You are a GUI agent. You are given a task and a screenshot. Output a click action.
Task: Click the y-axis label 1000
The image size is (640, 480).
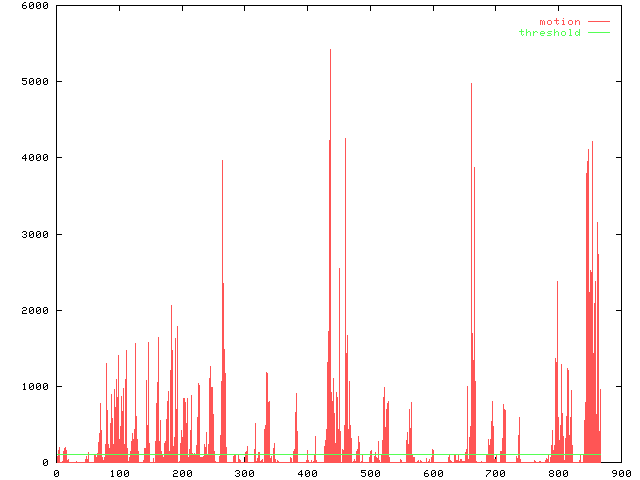[x=36, y=387]
